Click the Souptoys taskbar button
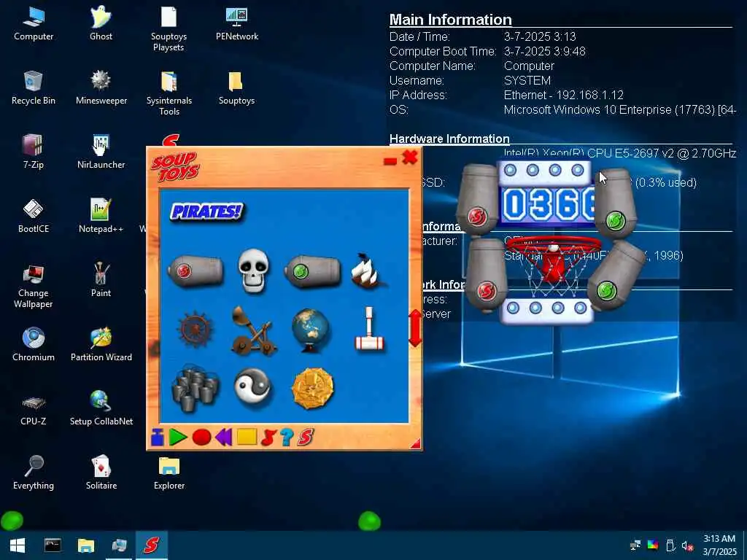Viewport: 747px width, 560px height. pyautogui.click(x=152, y=545)
